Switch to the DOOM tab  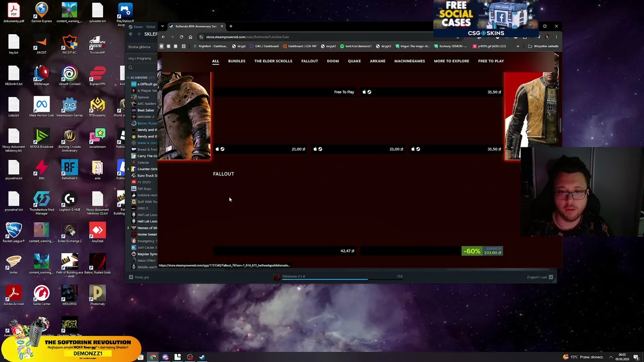333,61
